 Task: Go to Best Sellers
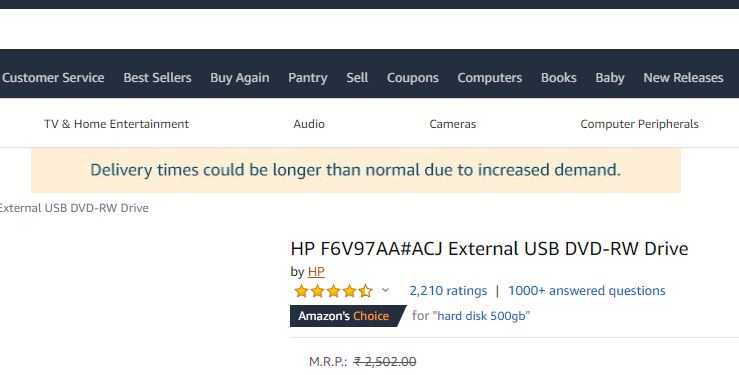point(157,78)
